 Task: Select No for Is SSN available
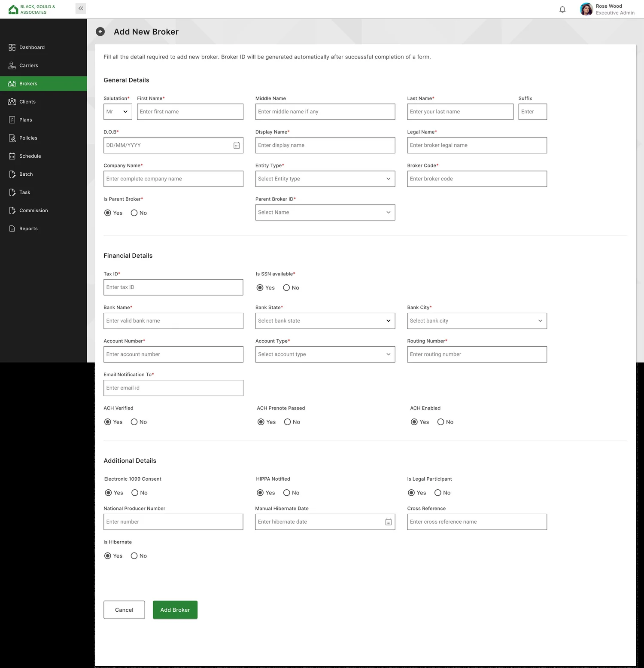point(286,288)
